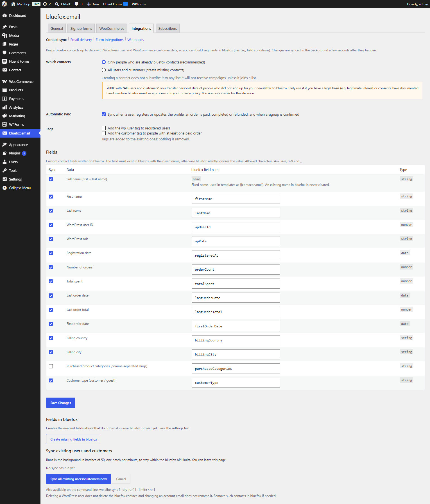Click the customerType field name input

tap(236, 383)
